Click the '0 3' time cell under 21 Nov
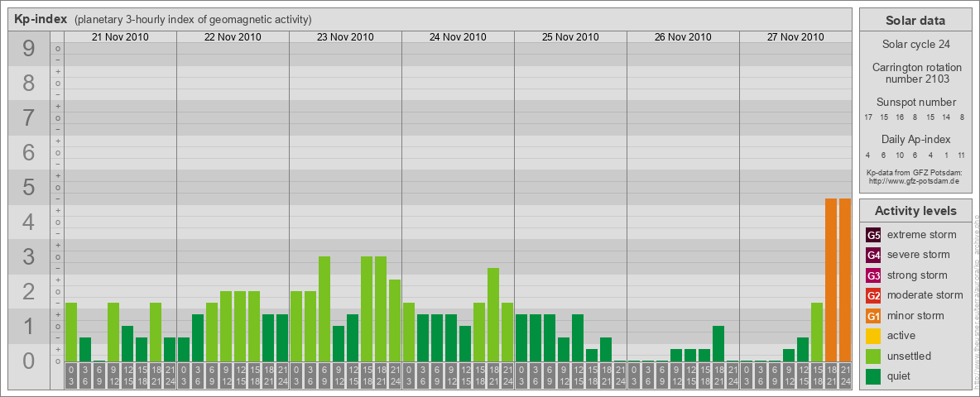This screenshot has width=980, height=397. pos(71,376)
